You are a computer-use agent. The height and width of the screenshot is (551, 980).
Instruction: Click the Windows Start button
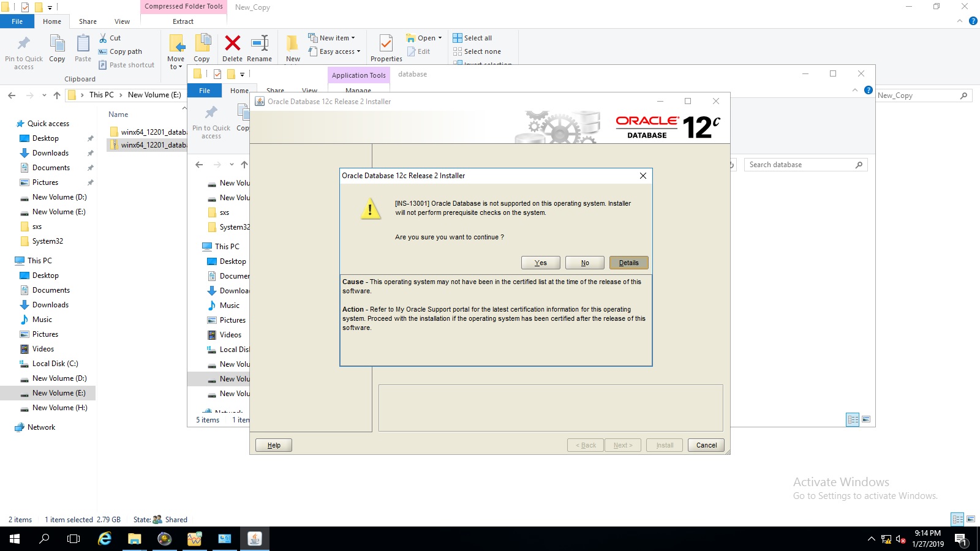(x=15, y=539)
